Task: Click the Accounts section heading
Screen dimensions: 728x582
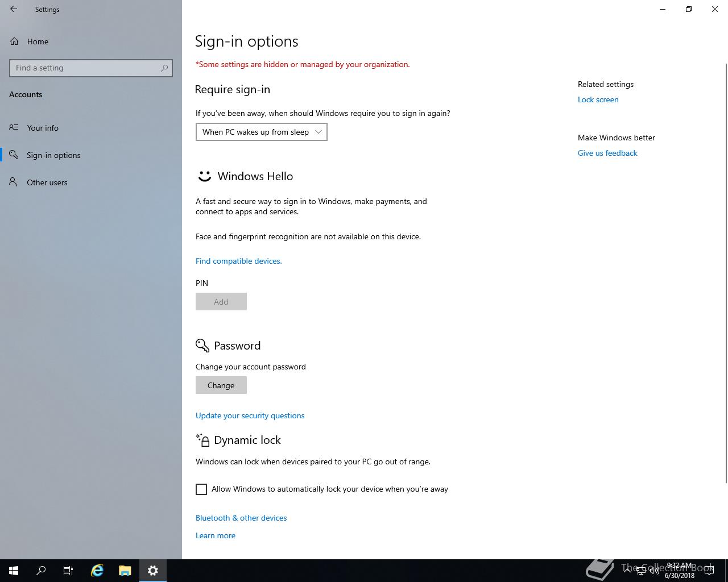Action: tap(26, 94)
